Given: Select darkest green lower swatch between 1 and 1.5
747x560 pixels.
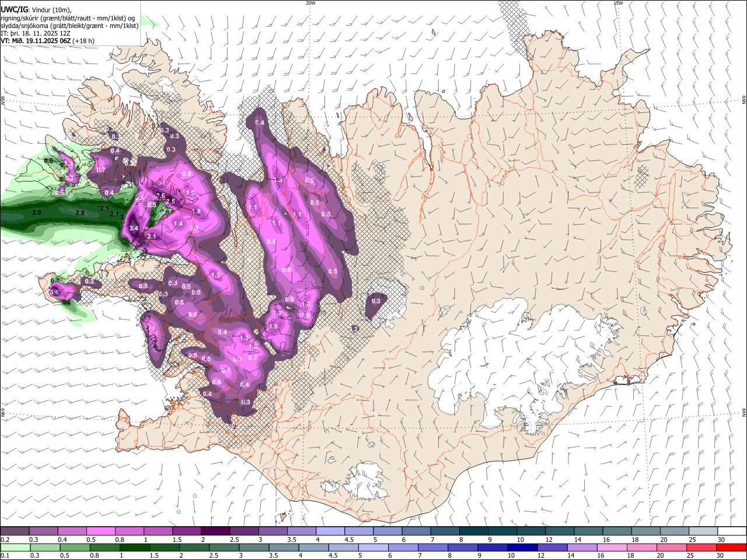Looking at the screenshot, I should pyautogui.click(x=134, y=547).
